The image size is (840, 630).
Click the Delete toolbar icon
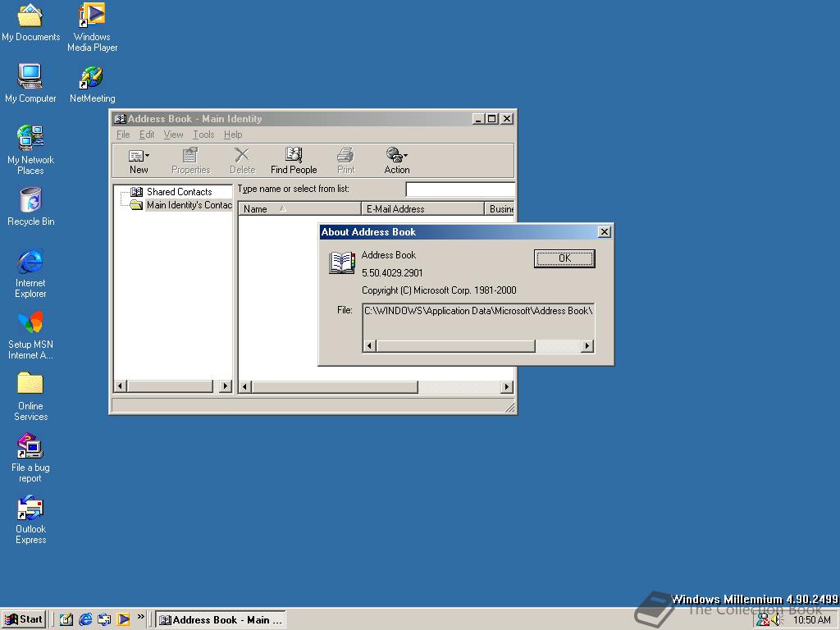pyautogui.click(x=242, y=161)
